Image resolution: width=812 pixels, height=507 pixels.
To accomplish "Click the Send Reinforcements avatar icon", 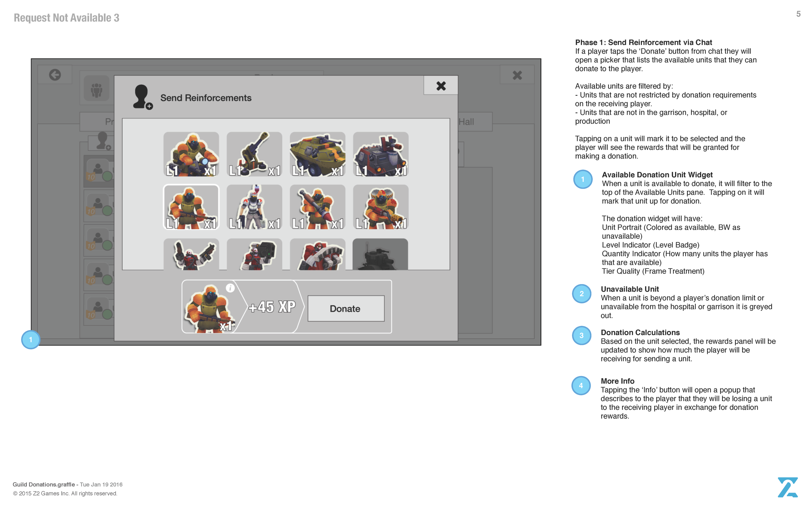I will click(x=142, y=97).
